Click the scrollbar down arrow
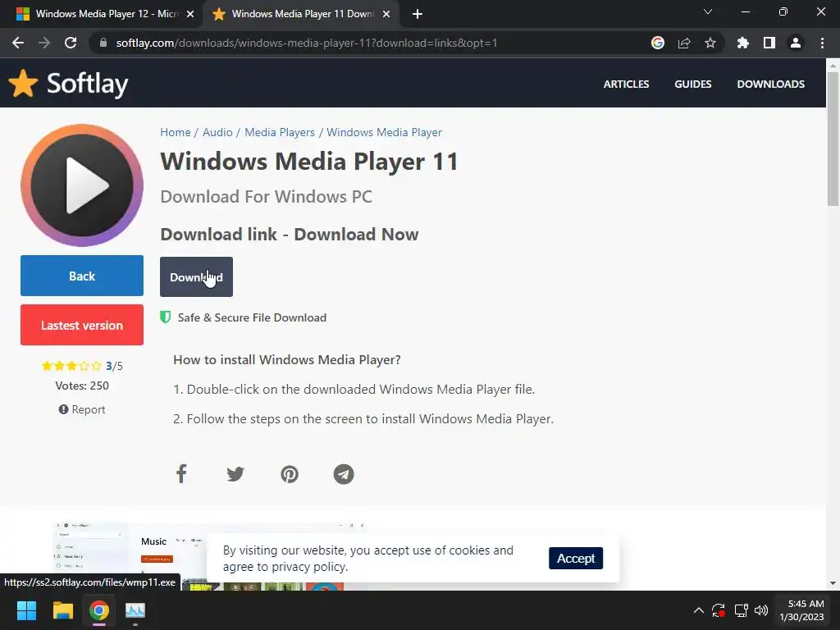 [833, 583]
